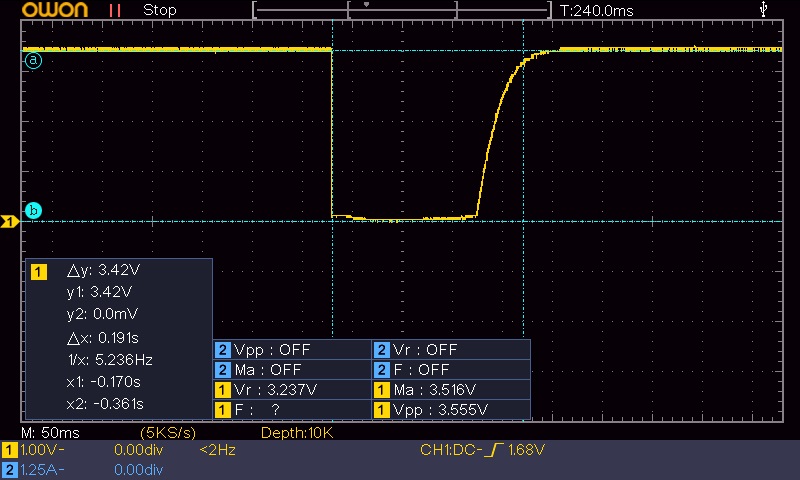Click the yellow '1' badge in cursor panel
The width and height of the screenshot is (800, 480).
pyautogui.click(x=38, y=272)
